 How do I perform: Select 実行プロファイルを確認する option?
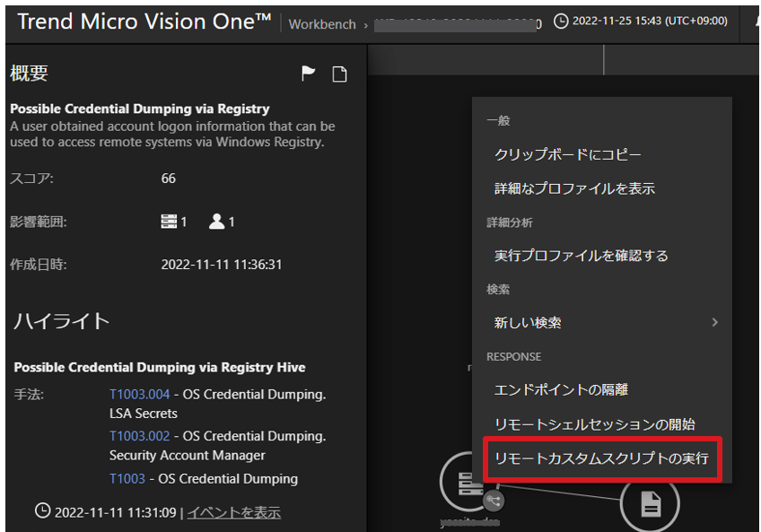tap(581, 256)
